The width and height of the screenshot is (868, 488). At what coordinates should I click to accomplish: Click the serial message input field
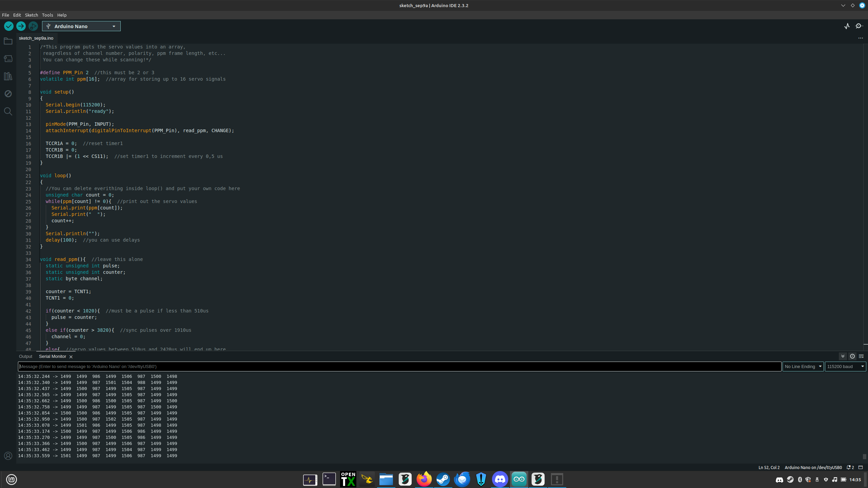tap(399, 366)
